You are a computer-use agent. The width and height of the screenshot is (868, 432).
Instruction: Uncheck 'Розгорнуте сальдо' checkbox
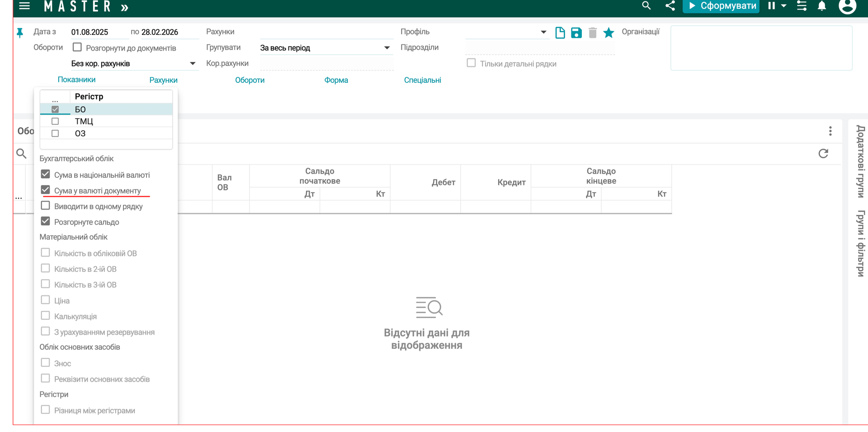45,222
